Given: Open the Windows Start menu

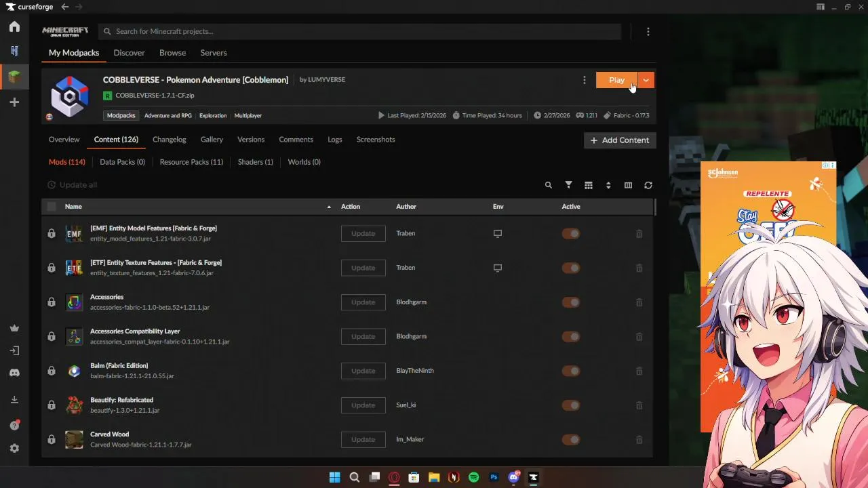Looking at the screenshot, I should pos(334,477).
